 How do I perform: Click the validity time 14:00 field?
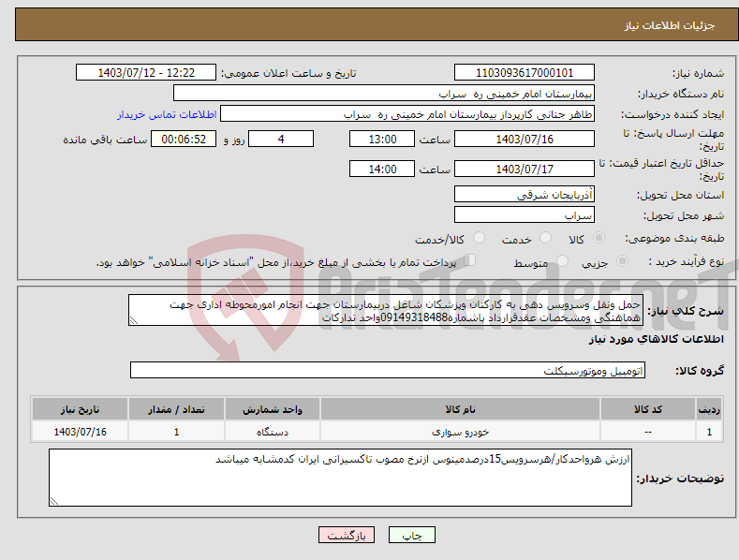click(382, 169)
